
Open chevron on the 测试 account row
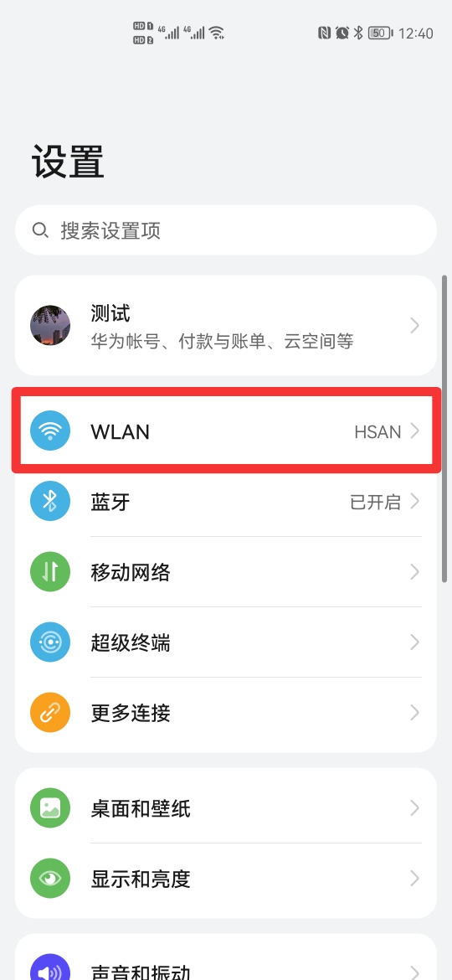pyautogui.click(x=414, y=326)
